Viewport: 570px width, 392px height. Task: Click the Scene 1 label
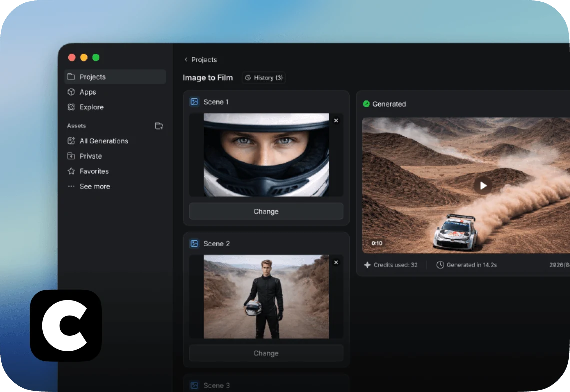[x=216, y=102]
